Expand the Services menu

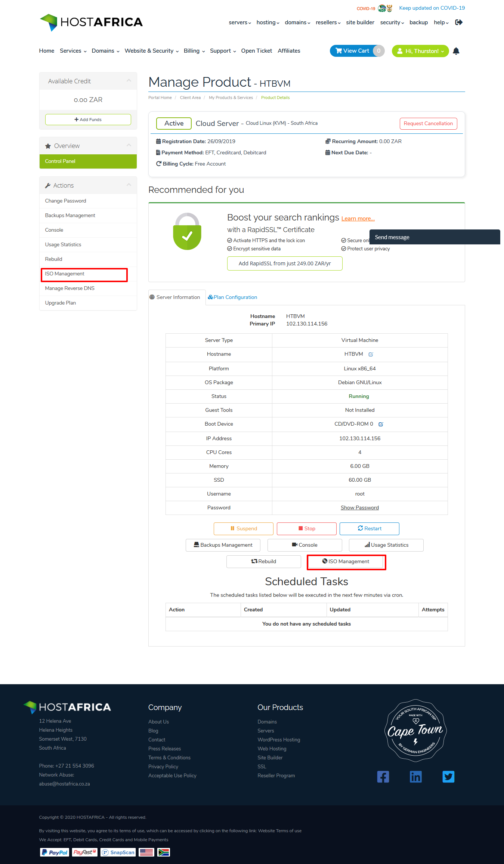[x=73, y=51]
